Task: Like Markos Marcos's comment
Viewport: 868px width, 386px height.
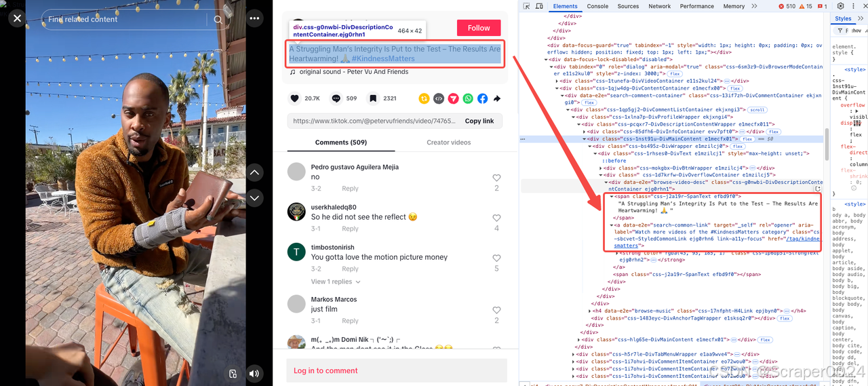Action: click(x=496, y=310)
